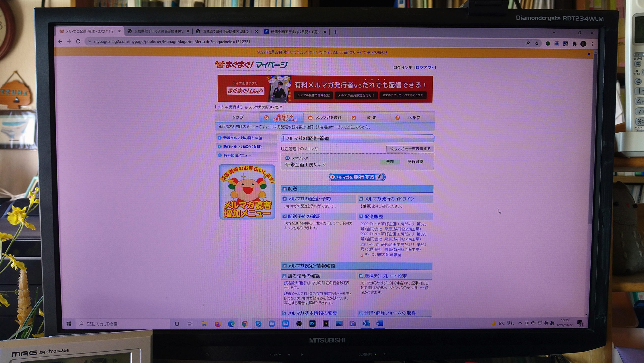Open the 原稿テンプレート設定 link
This screenshot has width=644, height=363.
coord(385,276)
